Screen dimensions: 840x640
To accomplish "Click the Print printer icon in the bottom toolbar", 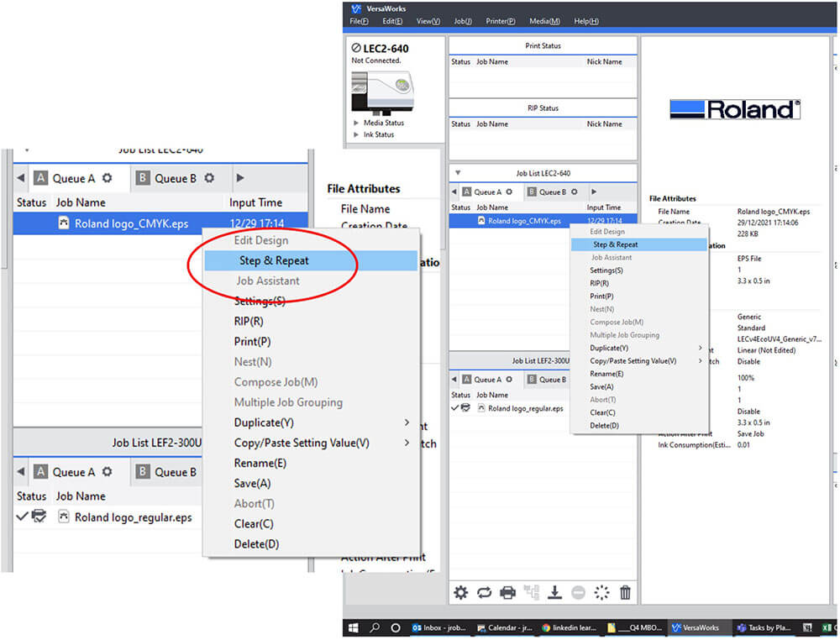I will coord(507,592).
